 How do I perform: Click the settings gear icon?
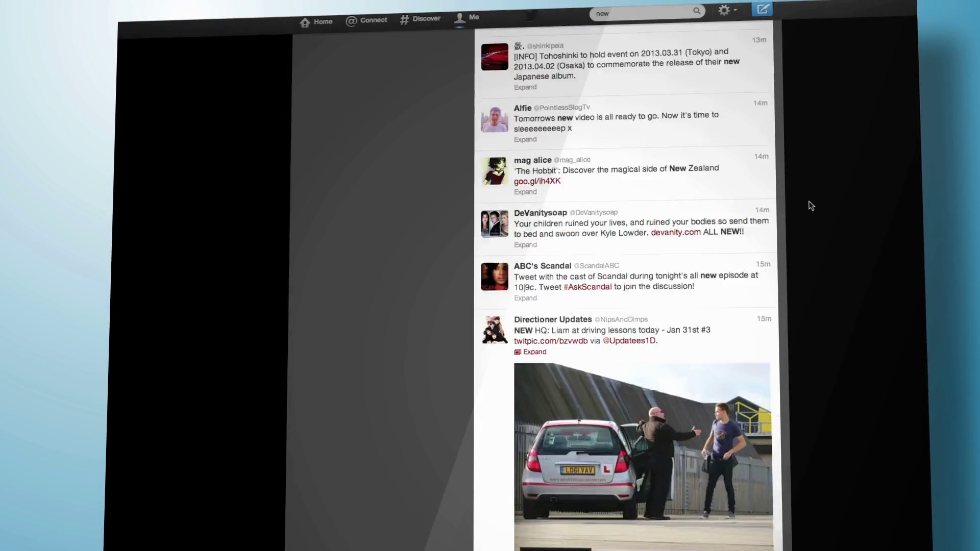coord(724,10)
